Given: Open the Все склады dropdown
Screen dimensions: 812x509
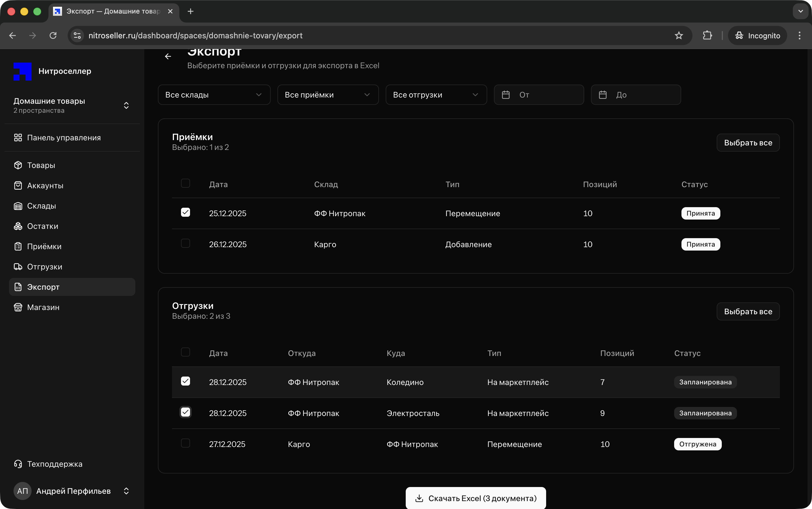Looking at the screenshot, I should pyautogui.click(x=214, y=95).
